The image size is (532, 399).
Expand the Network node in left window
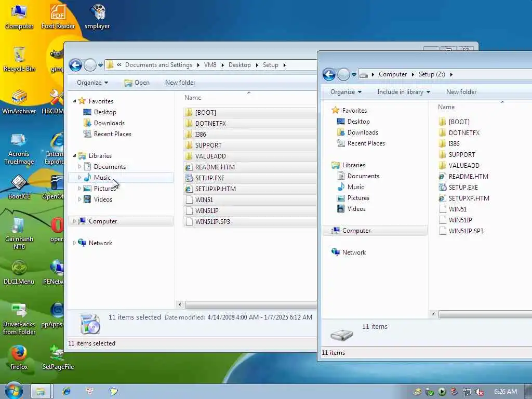[x=74, y=243]
